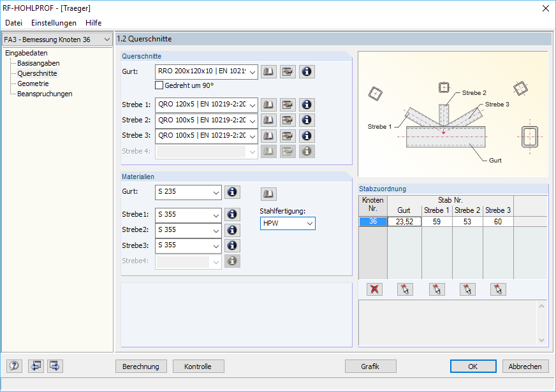Pick Gurt cross-section from model icon
The width and height of the screenshot is (556, 392).
point(288,71)
